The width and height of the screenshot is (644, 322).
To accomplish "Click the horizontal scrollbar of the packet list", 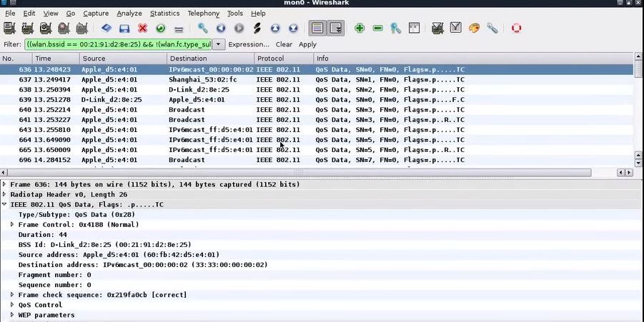I will pos(299,173).
